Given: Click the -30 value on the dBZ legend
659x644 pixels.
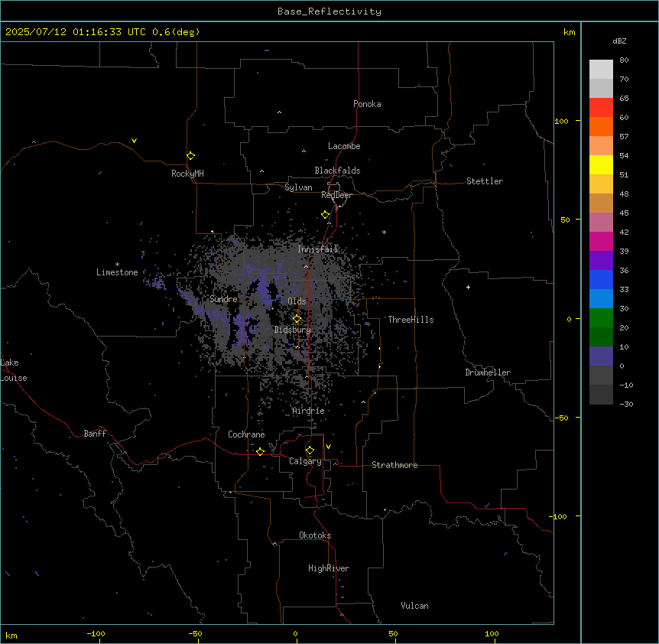Looking at the screenshot, I should tap(626, 404).
